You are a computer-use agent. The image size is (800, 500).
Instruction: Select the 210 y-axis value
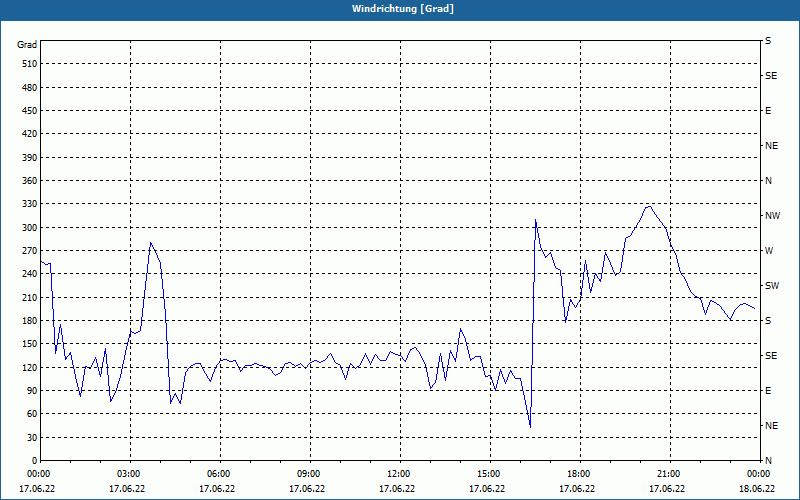(30, 297)
